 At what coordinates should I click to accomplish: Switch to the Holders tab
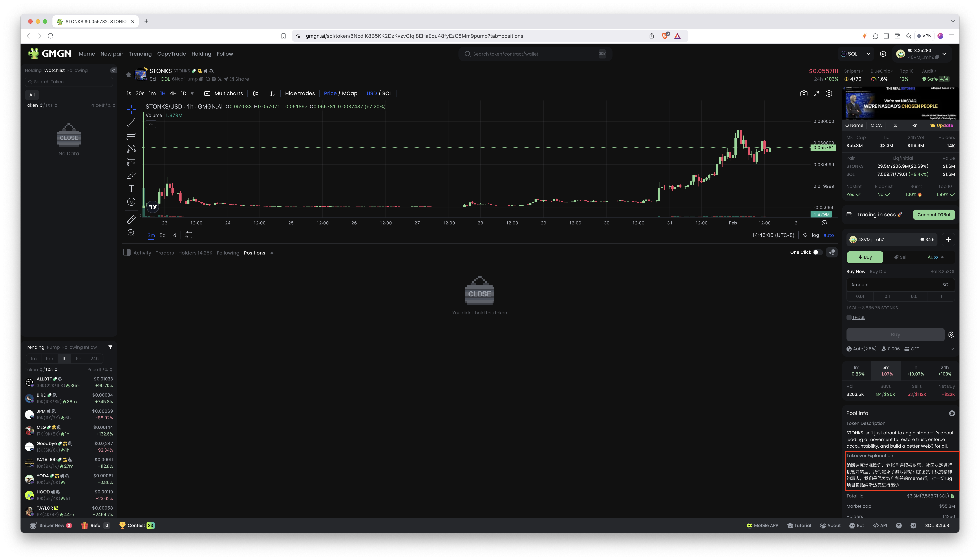(195, 253)
